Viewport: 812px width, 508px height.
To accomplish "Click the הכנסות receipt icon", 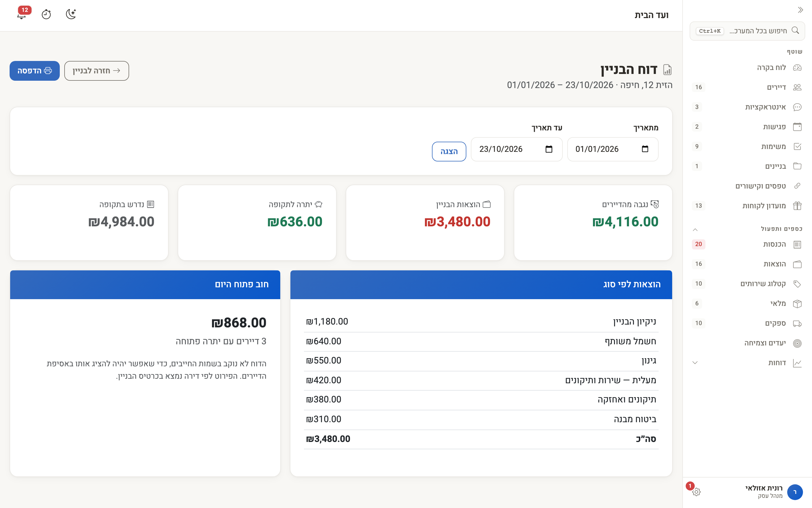I will pyautogui.click(x=797, y=244).
